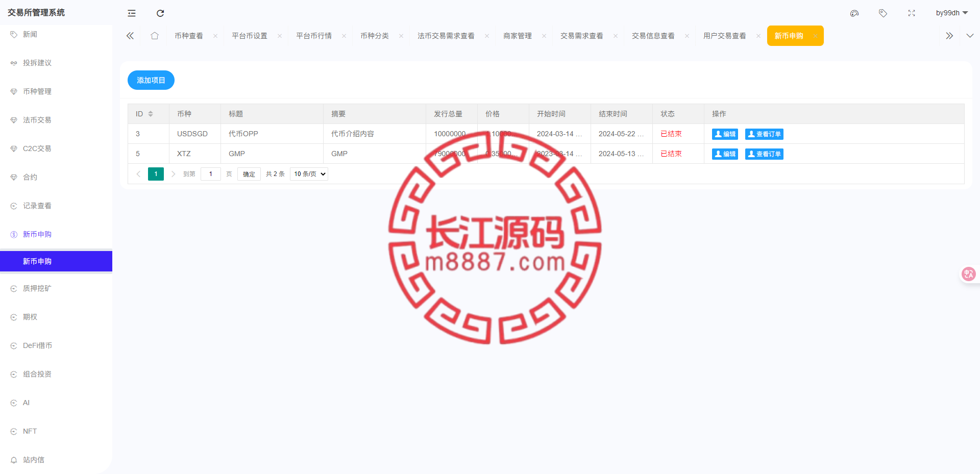Close the 平台币设置 tab

280,36
